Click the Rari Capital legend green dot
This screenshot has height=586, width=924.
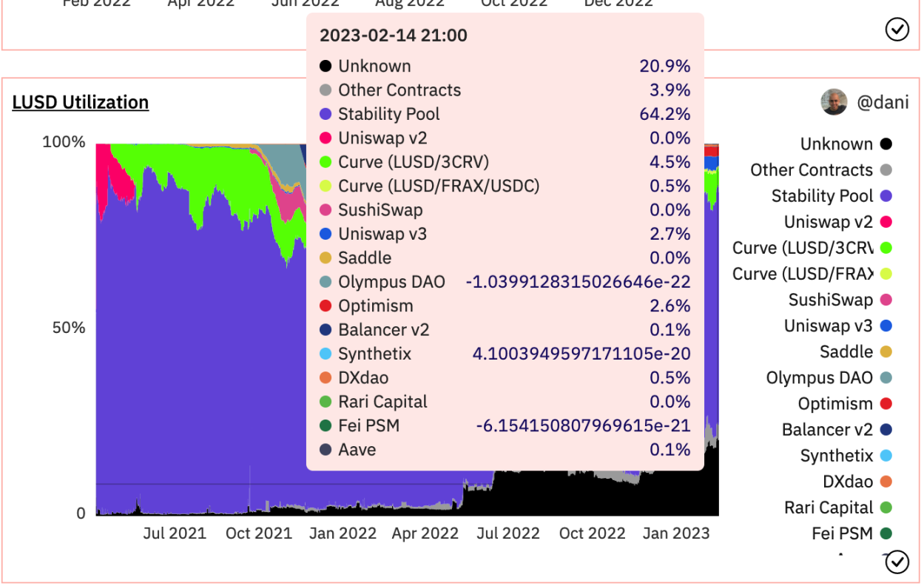pyautogui.click(x=886, y=508)
